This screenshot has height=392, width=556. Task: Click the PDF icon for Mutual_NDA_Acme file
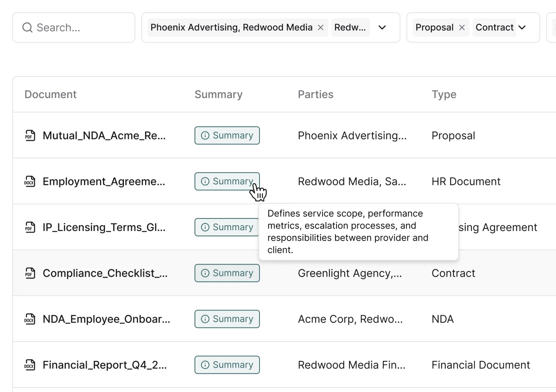pos(30,136)
